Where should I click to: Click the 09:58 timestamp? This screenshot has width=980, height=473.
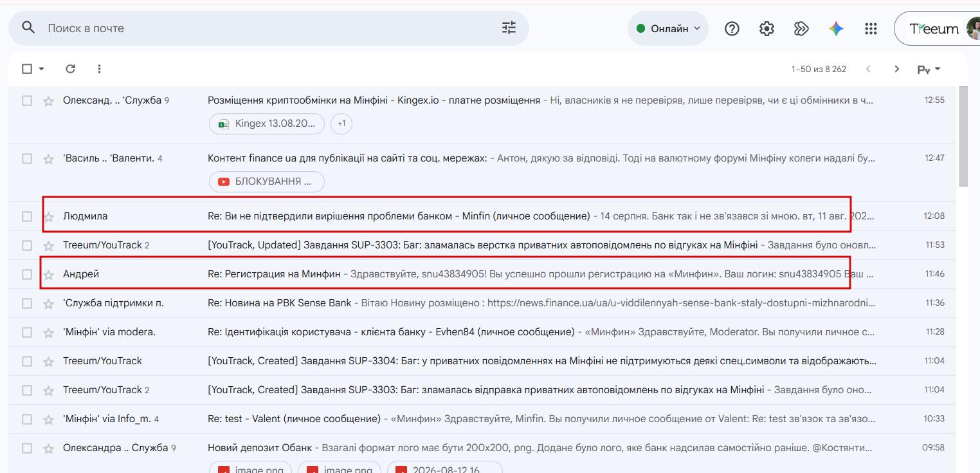(x=934, y=448)
